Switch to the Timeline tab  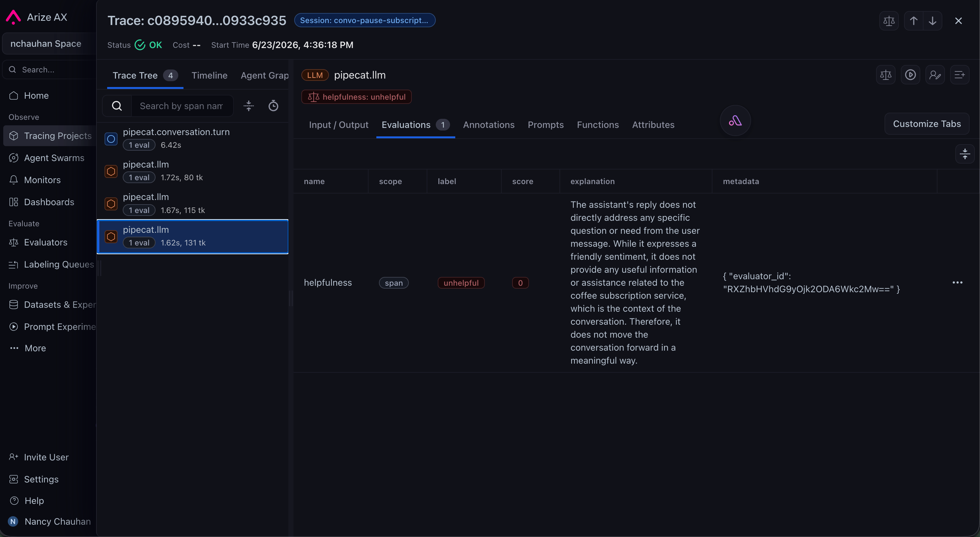tap(209, 75)
